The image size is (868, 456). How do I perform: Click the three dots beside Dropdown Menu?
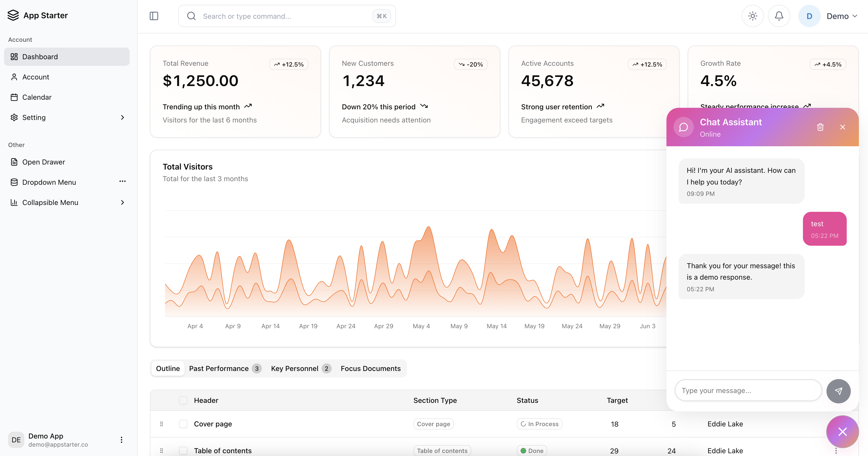tap(122, 181)
